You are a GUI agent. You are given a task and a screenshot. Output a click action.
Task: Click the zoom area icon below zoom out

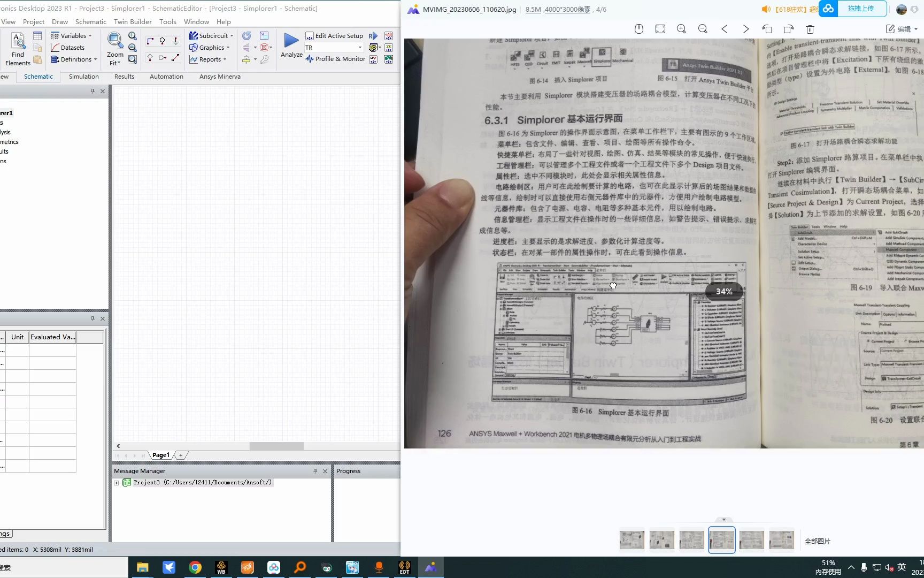(133, 59)
